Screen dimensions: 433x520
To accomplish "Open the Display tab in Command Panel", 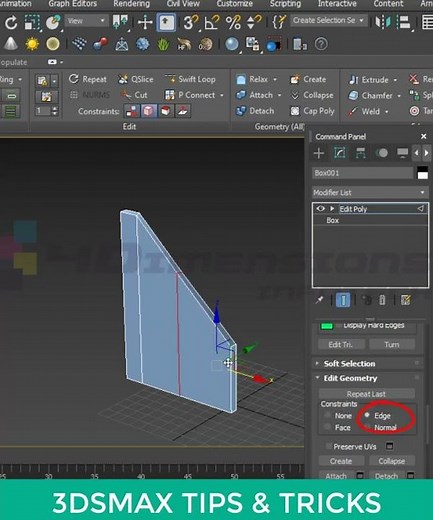I will 402,153.
